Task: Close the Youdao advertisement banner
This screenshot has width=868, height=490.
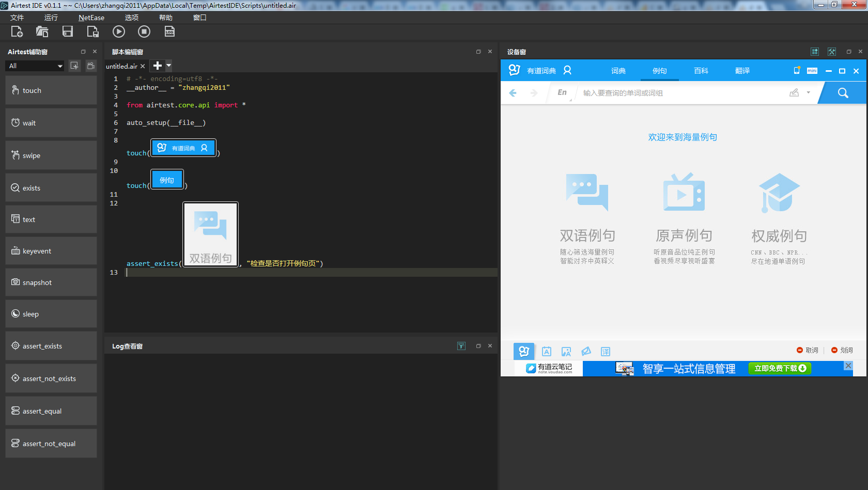Action: tap(848, 366)
